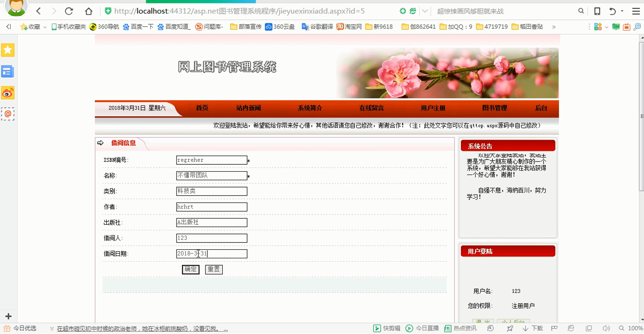This screenshot has width=644, height=334.
Task: Expand hidden bookmarks with double chevron
Action: (x=554, y=27)
